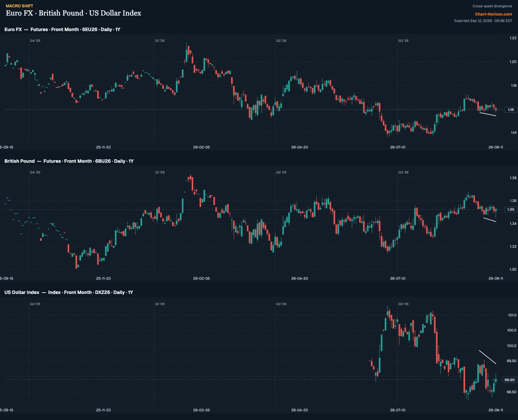Click the 98.50 price axis label
Image resolution: width=518 pixels, height=420 pixels.
click(512, 392)
